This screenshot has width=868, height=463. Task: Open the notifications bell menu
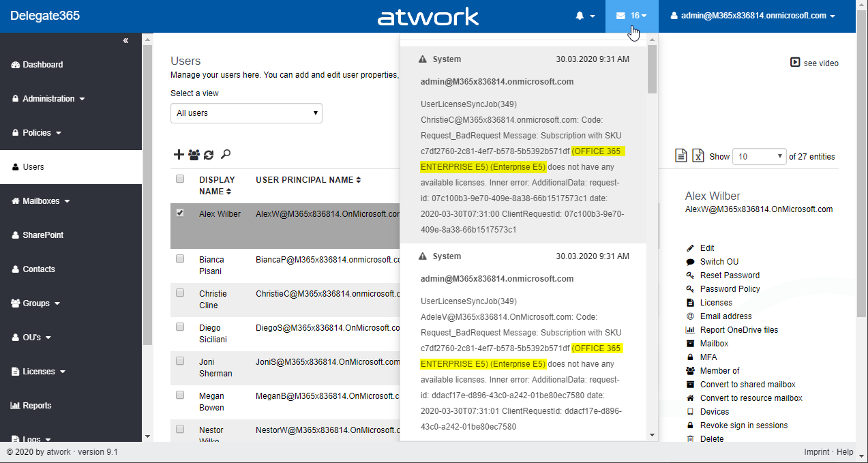point(585,16)
